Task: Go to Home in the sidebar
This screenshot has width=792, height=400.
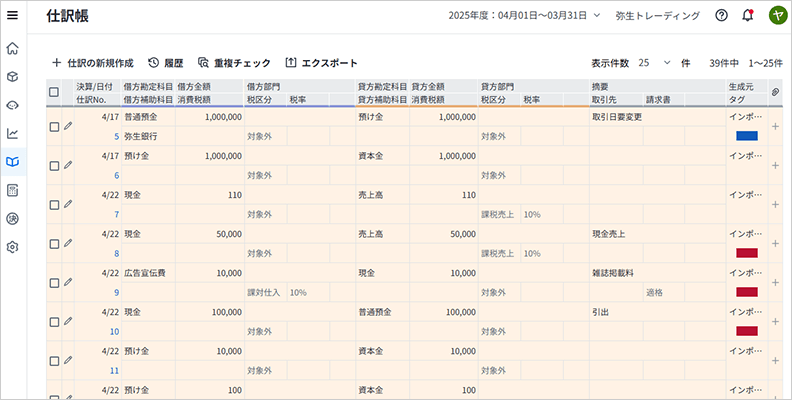Action: [x=13, y=48]
